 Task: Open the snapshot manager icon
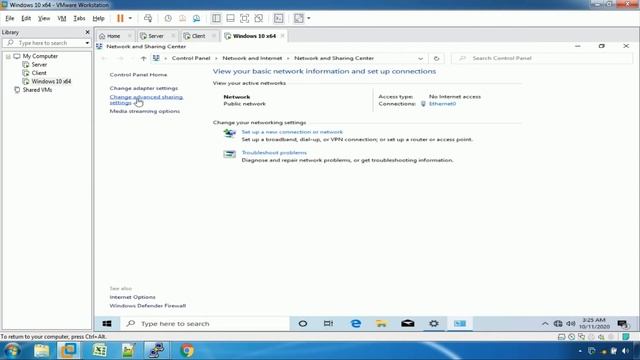(x=196, y=18)
